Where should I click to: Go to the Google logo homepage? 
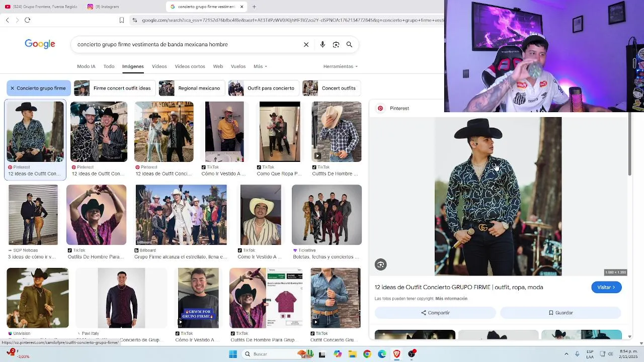point(40,44)
